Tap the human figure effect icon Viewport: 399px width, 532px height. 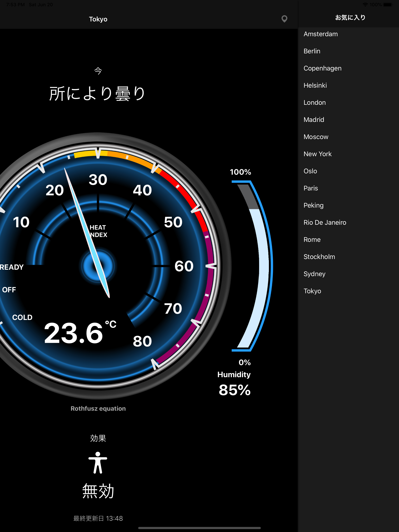98,462
